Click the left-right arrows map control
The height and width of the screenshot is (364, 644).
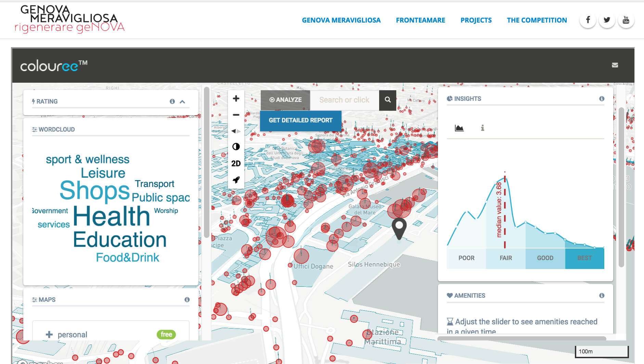(236, 131)
